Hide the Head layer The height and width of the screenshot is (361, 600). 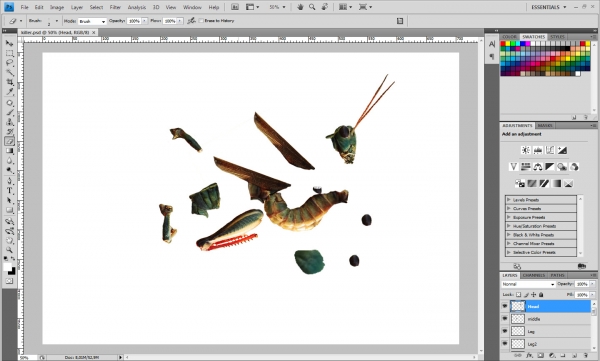505,306
